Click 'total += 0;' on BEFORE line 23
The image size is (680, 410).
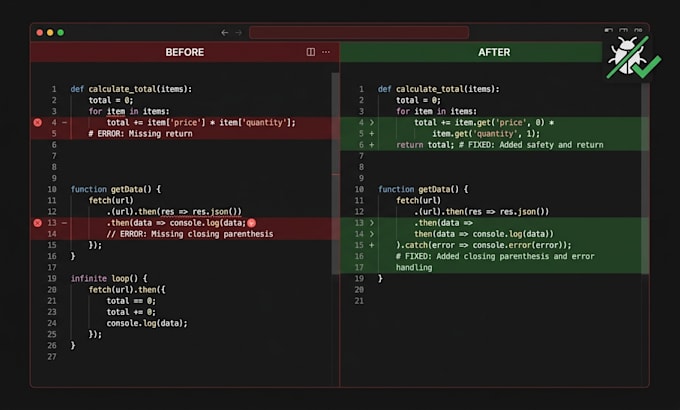click(131, 312)
